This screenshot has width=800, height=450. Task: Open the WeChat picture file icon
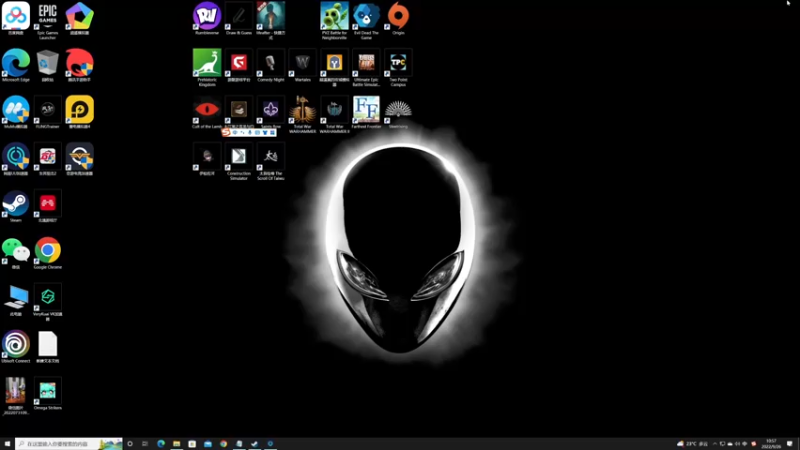point(16,396)
